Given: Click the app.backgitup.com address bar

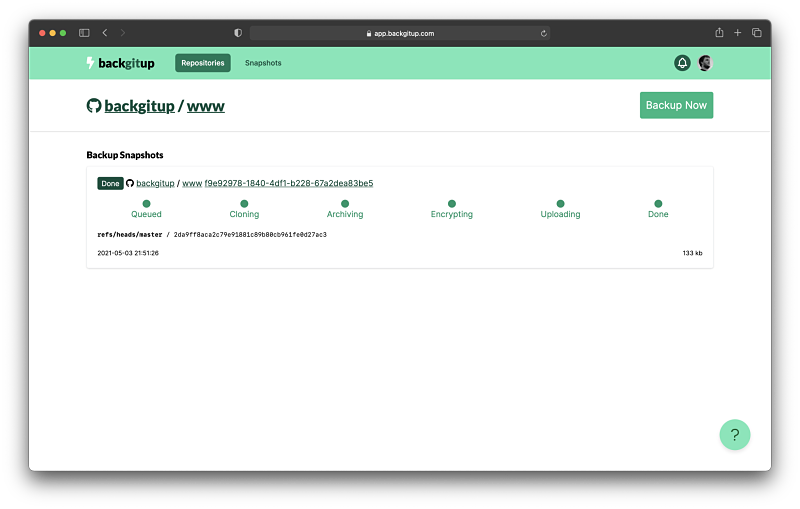Looking at the screenshot, I should 400,33.
